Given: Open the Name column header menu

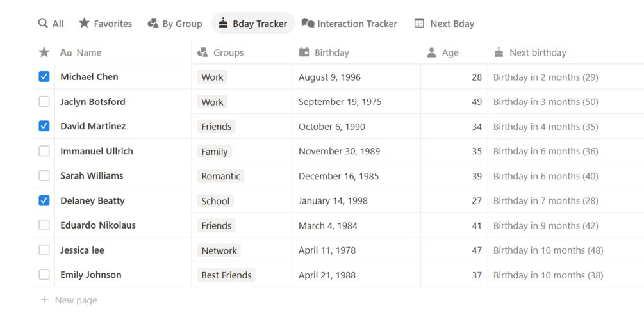Looking at the screenshot, I should [88, 52].
